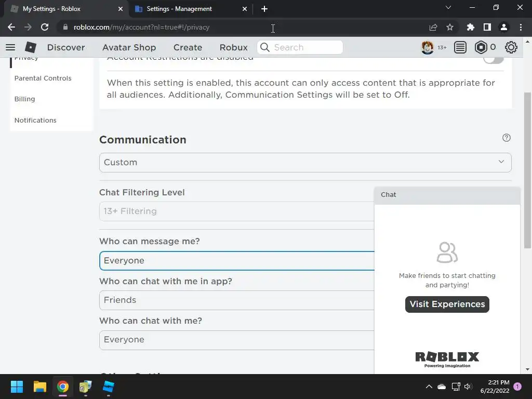Click the Robux hexagon balance icon
Screen dimensions: 532x399
click(481, 47)
